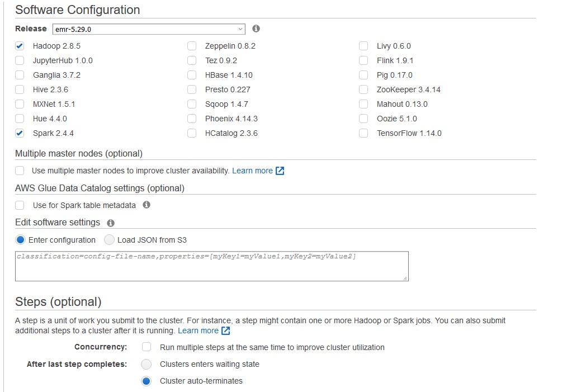
Task: Select the Enter configuration radio button
Action: [x=20, y=240]
